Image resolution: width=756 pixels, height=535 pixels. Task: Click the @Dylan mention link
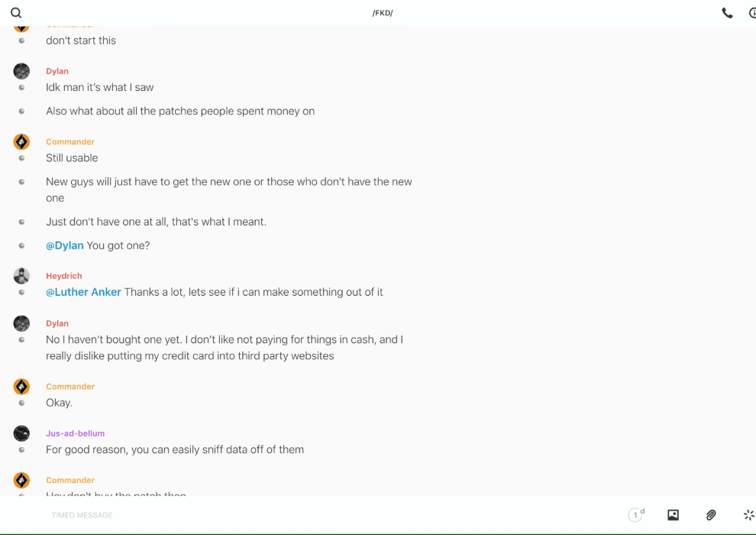pyautogui.click(x=65, y=245)
